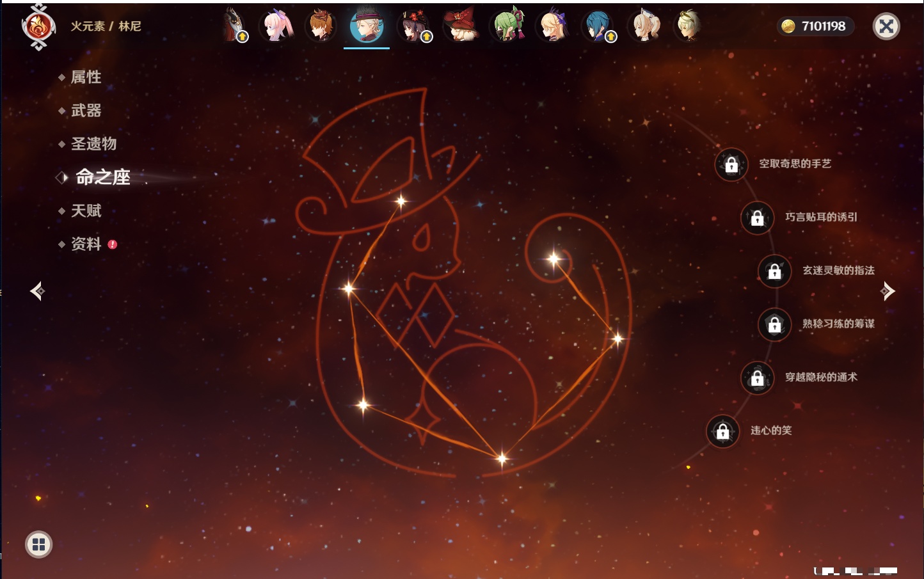Click the 火元素 / 林尼 title text

(x=106, y=26)
